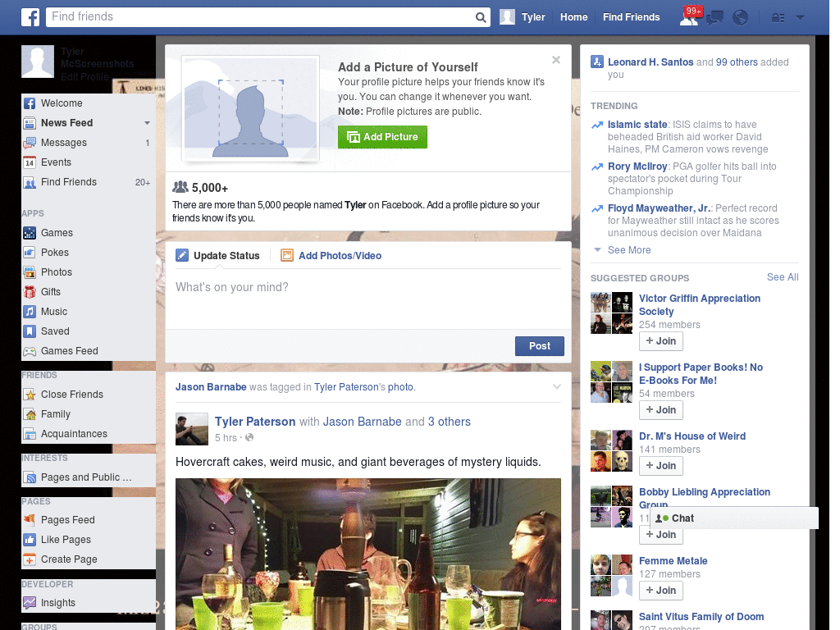This screenshot has width=840, height=630.
Task: Open the dinner table photo in post
Action: pyautogui.click(x=368, y=554)
